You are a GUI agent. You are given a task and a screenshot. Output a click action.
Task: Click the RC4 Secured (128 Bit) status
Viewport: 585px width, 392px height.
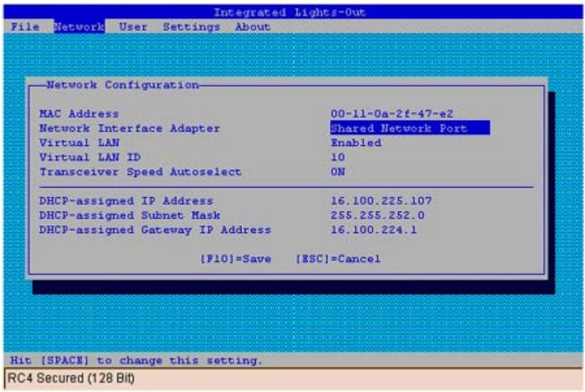(71, 378)
